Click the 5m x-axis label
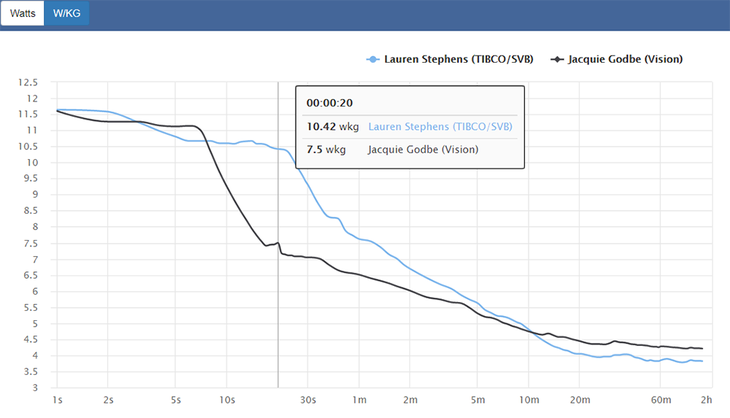 [478, 400]
